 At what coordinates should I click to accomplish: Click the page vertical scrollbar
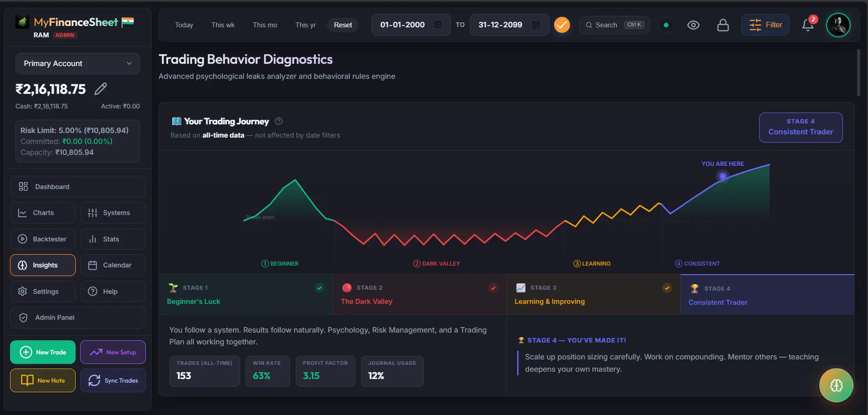tap(858, 73)
